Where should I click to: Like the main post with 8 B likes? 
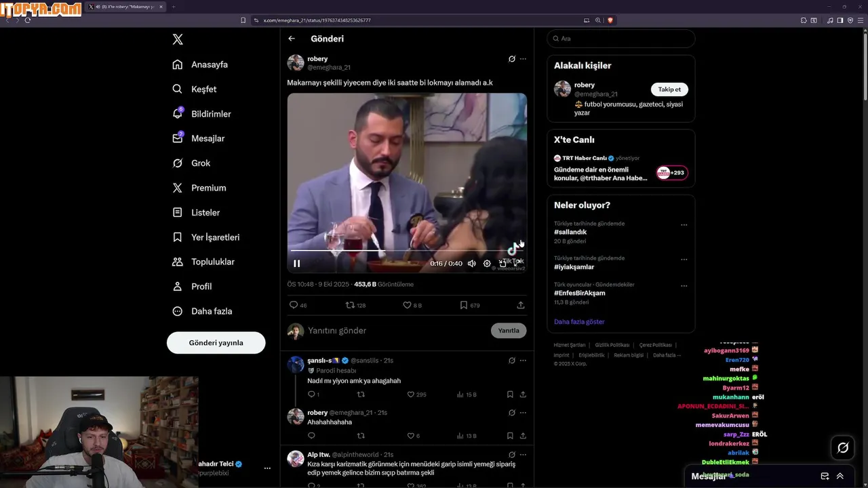(412, 305)
